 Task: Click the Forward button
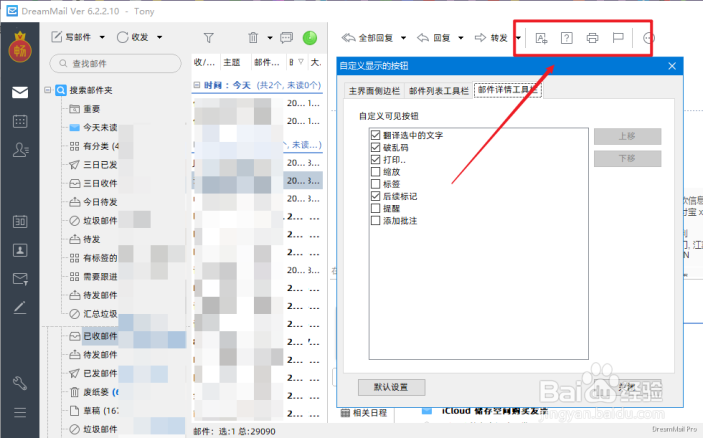pyautogui.click(x=491, y=38)
